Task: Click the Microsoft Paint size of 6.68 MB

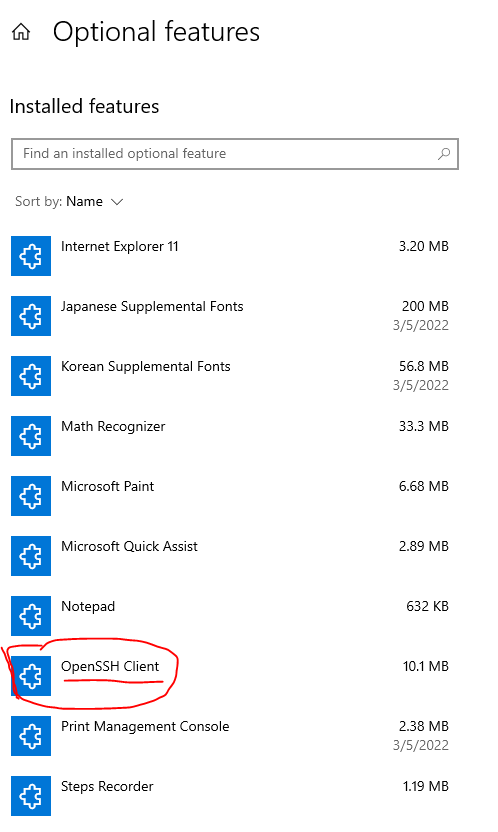Action: pos(424,487)
